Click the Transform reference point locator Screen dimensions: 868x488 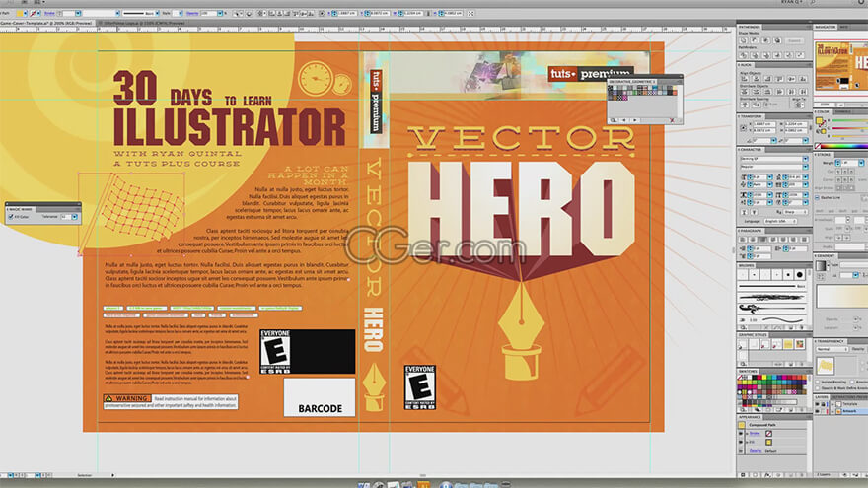(x=743, y=128)
